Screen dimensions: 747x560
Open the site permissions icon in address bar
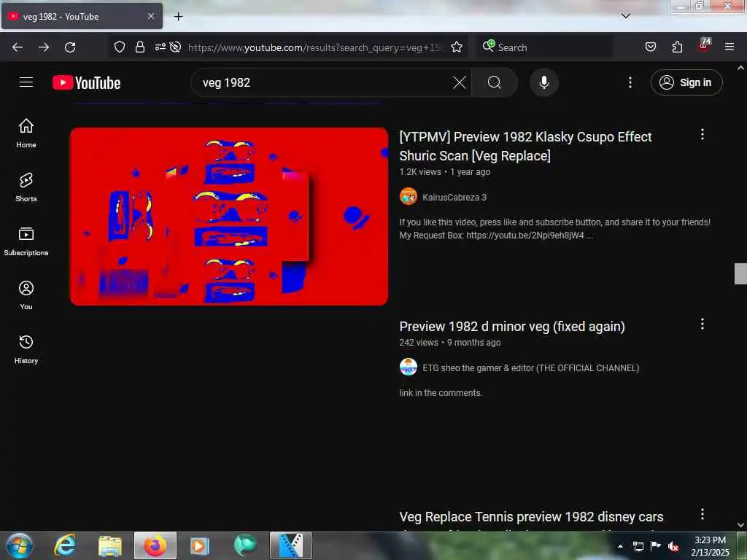[x=160, y=47]
